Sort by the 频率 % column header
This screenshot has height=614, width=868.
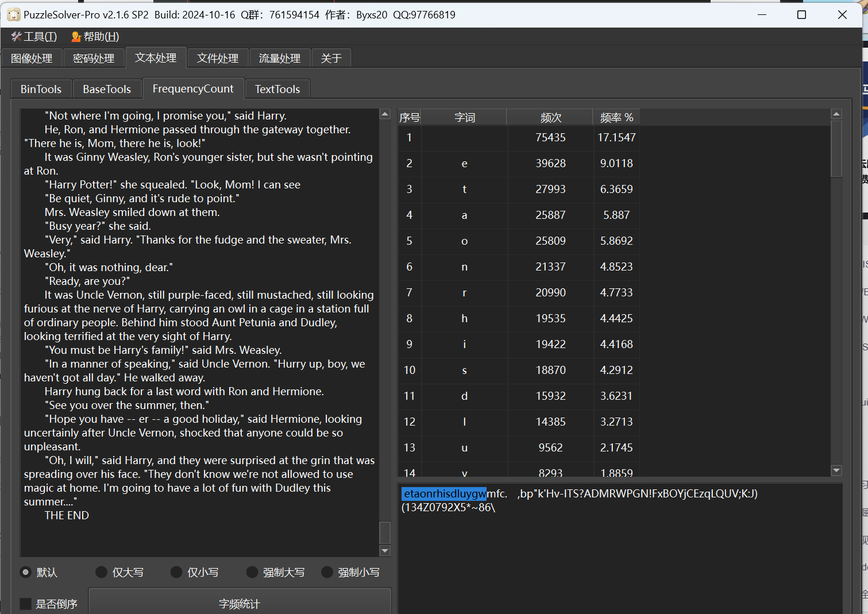click(x=616, y=117)
